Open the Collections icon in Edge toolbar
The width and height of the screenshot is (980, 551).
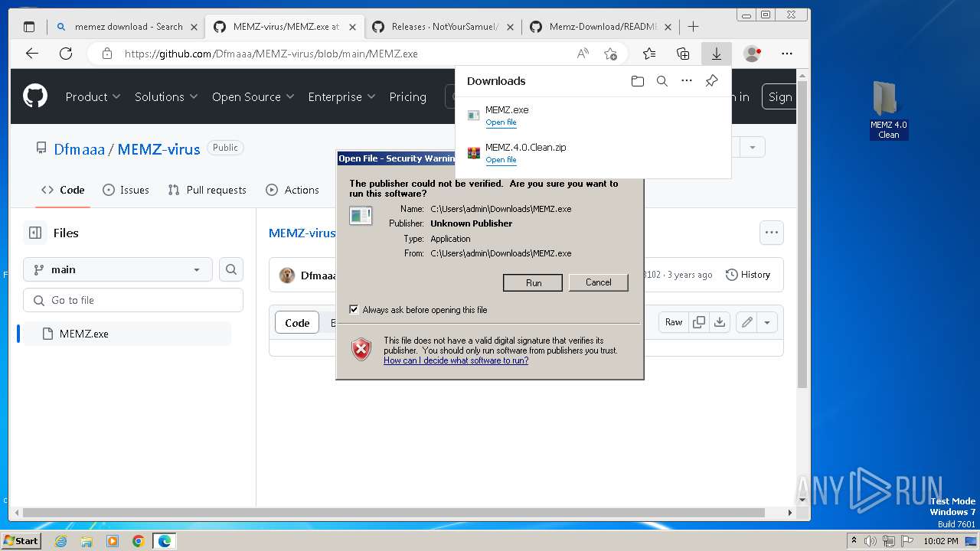click(683, 54)
